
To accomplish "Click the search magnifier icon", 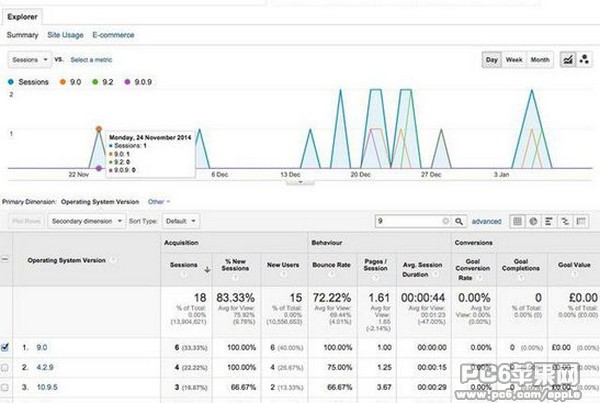I will (460, 220).
